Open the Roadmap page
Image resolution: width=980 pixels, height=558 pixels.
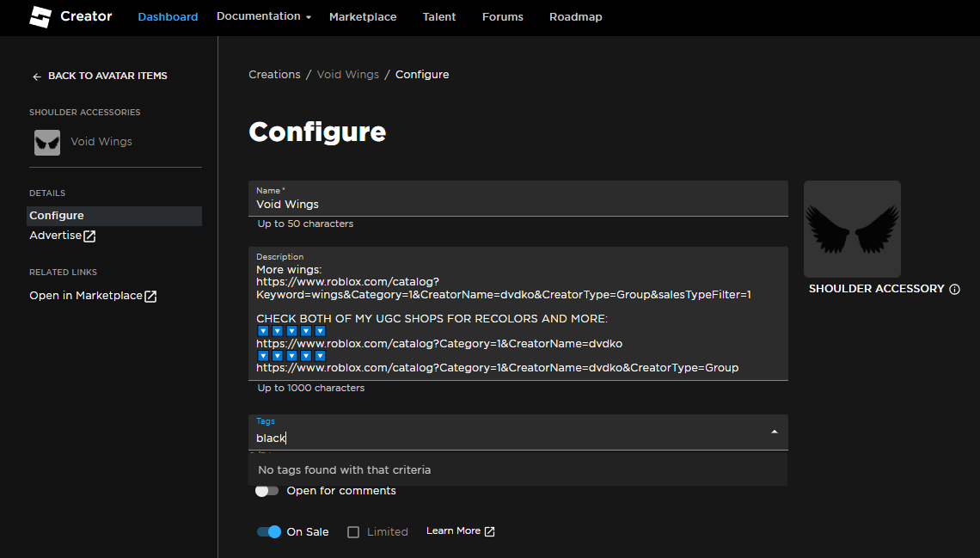click(576, 17)
